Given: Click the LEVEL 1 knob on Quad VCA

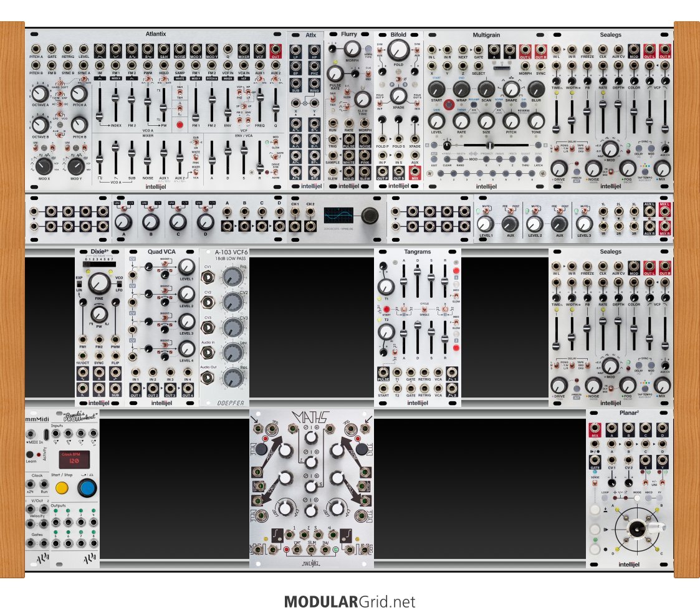Looking at the screenshot, I should pyautogui.click(x=186, y=268).
